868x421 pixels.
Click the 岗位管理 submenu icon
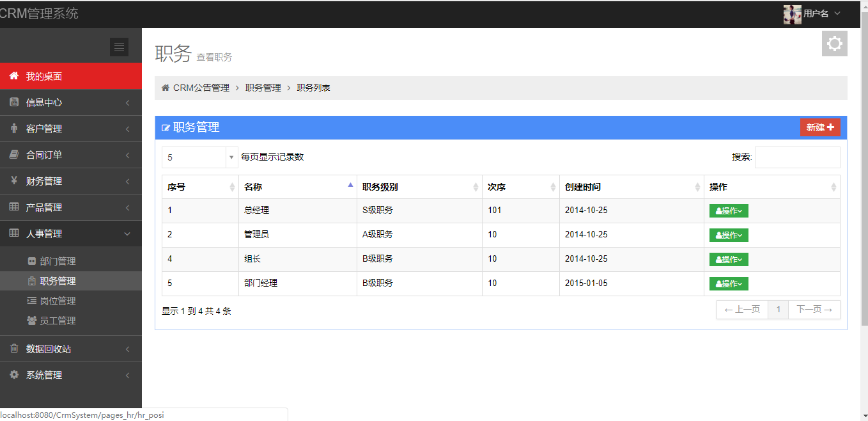coord(32,301)
